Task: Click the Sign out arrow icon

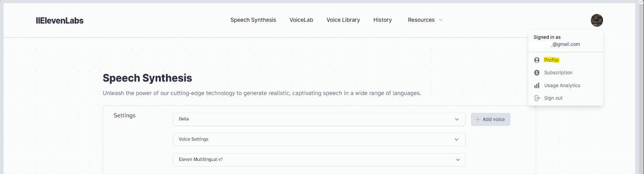Action: tap(537, 98)
